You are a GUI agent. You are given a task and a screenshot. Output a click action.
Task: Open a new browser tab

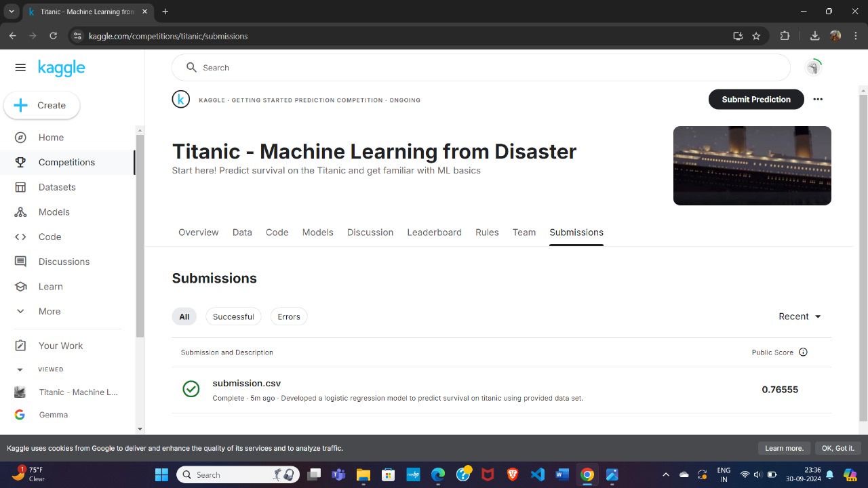(165, 12)
